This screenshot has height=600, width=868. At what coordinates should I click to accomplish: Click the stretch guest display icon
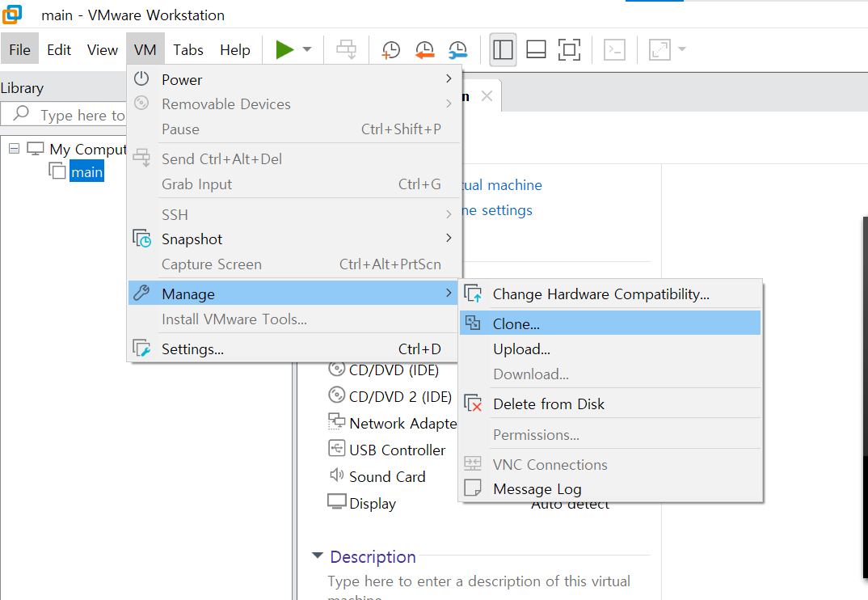point(659,49)
